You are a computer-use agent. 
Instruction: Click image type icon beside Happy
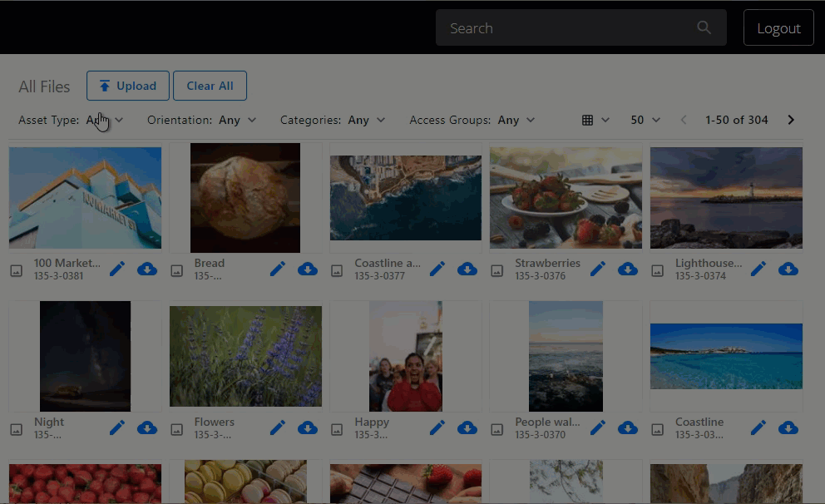337,430
